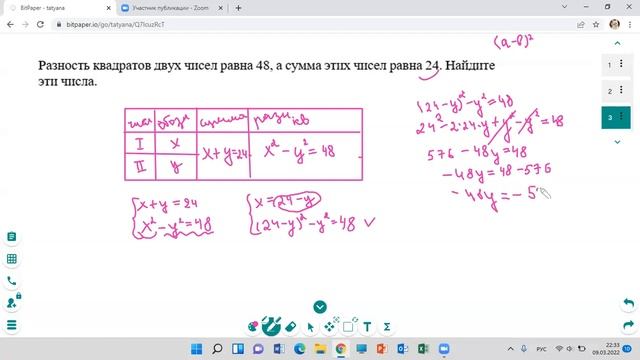
Task: Collapse the toolbar with teal chevron
Action: coord(320,307)
